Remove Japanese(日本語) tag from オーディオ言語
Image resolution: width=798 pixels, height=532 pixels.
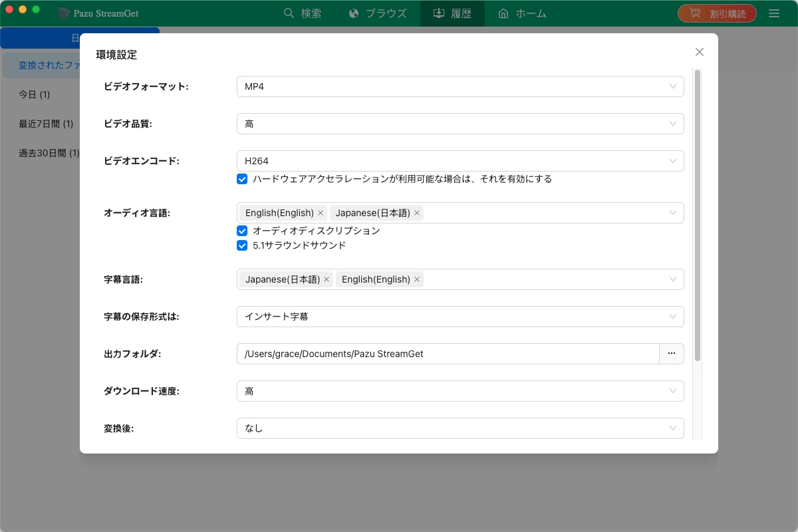click(x=417, y=213)
